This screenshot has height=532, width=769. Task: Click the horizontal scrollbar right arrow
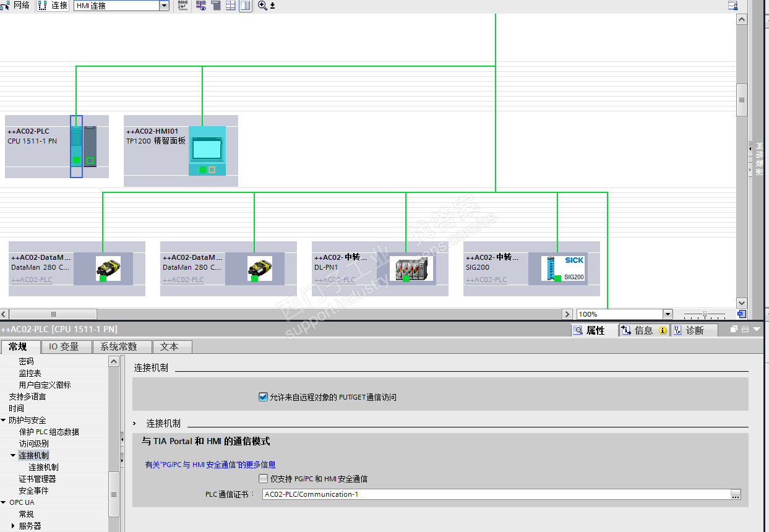[x=567, y=314]
